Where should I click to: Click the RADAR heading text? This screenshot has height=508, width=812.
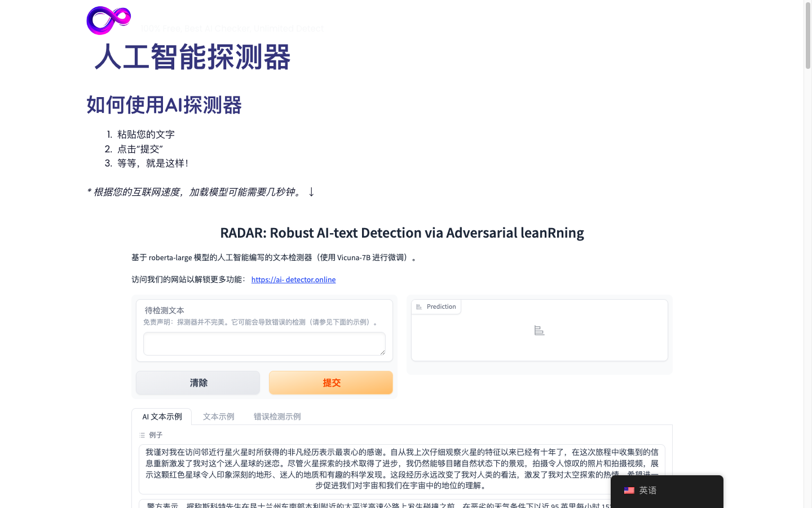(401, 233)
